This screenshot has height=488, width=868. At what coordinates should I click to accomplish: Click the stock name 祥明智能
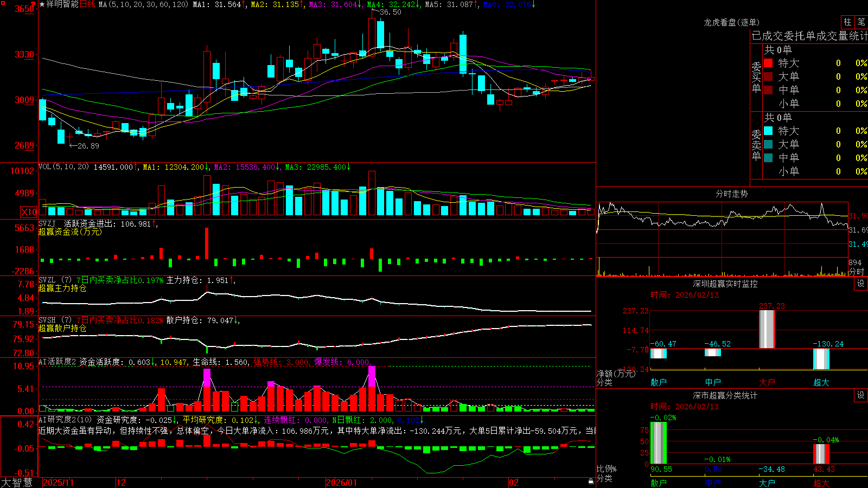(x=62, y=4)
